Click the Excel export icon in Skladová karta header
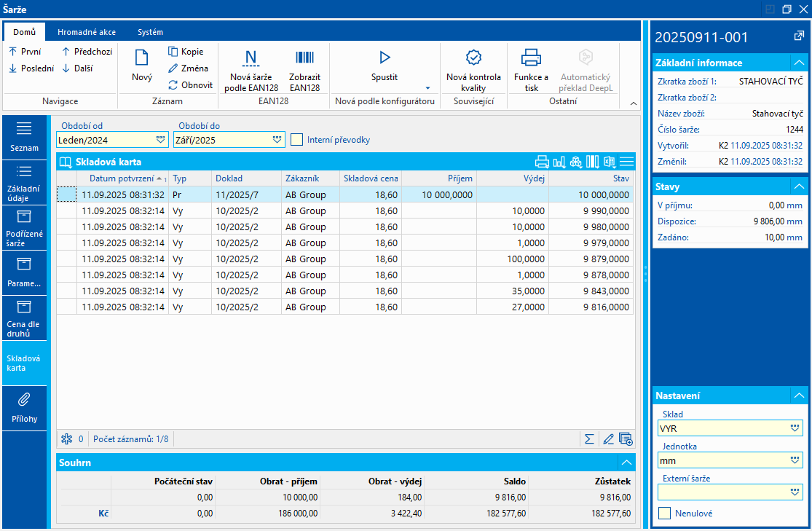The image size is (812, 531). 610,162
